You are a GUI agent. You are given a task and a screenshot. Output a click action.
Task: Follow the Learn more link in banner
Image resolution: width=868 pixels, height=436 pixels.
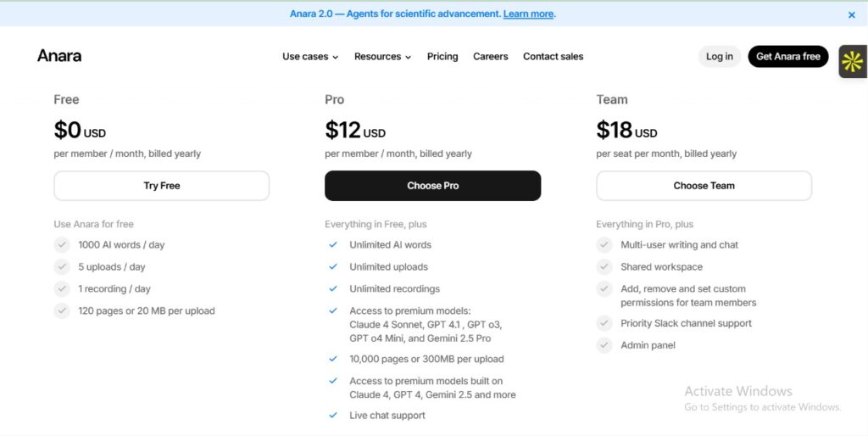[x=528, y=14]
